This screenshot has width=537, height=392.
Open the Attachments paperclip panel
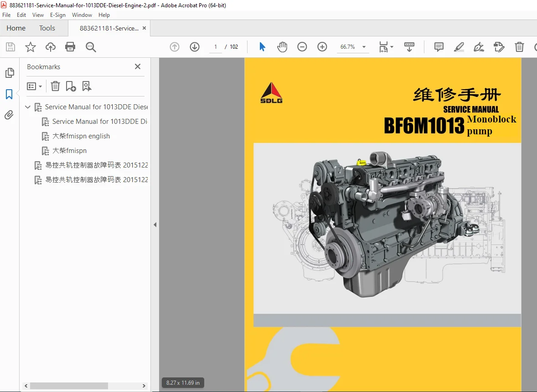coord(9,115)
